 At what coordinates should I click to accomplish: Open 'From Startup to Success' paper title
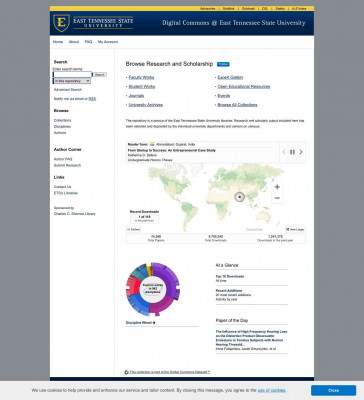point(172,150)
